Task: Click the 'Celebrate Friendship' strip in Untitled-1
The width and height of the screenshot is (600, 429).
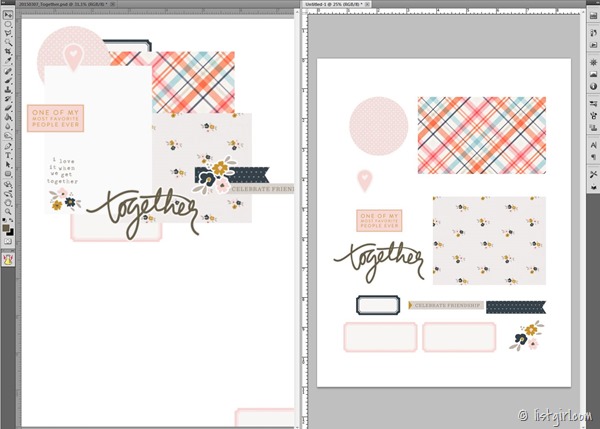Action: [x=446, y=305]
